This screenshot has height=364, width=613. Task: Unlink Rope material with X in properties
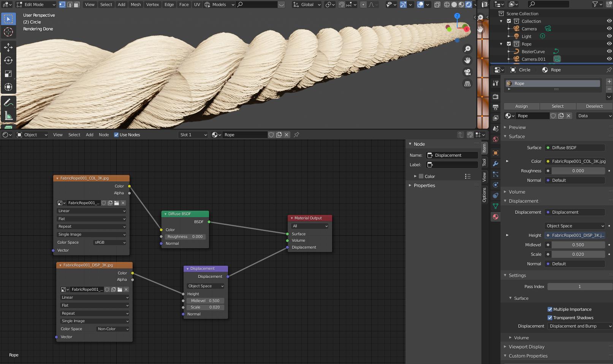tap(569, 116)
